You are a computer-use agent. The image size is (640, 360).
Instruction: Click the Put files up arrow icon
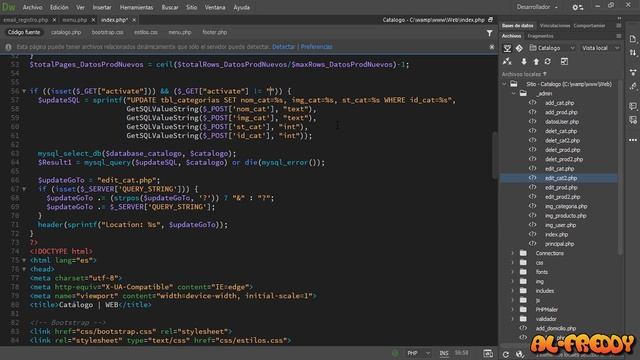(536, 62)
